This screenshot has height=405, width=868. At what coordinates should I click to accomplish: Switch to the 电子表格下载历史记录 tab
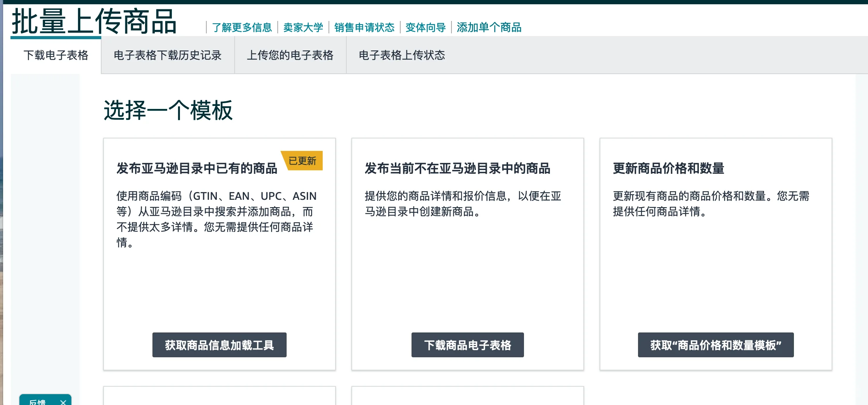(x=168, y=55)
